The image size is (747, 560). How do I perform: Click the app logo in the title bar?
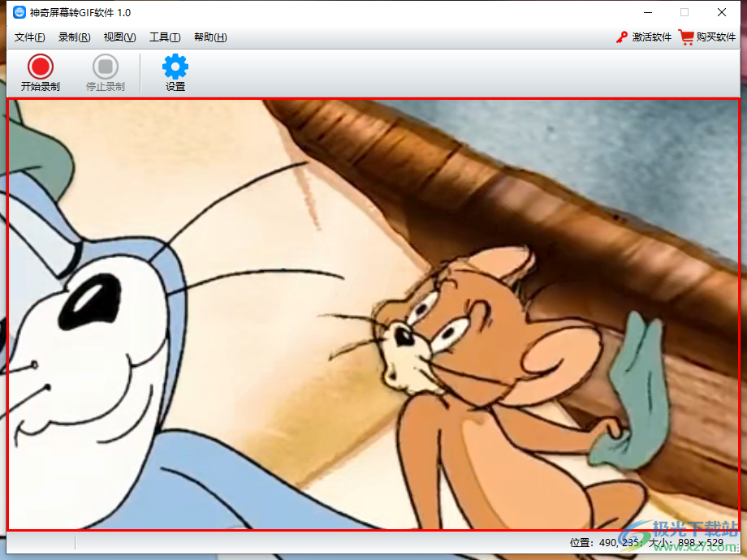(19, 12)
